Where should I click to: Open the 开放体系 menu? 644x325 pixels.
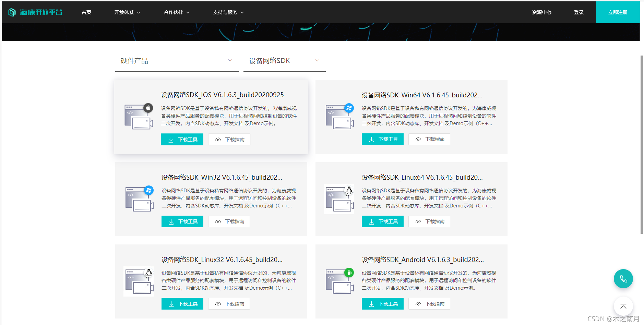point(127,12)
